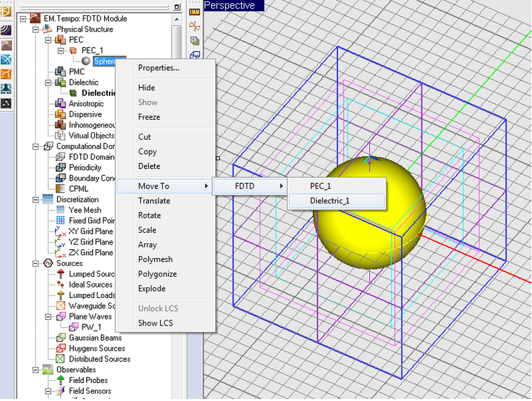Click the Field Probes green arrow icon
532x401 pixels.
[x=61, y=380]
